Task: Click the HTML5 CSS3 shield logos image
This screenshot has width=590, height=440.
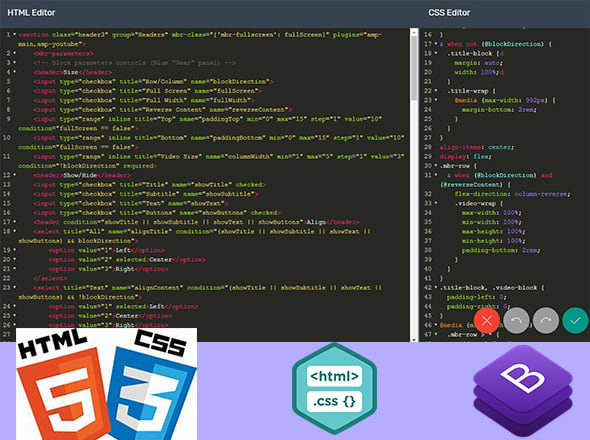Action: tap(106, 384)
